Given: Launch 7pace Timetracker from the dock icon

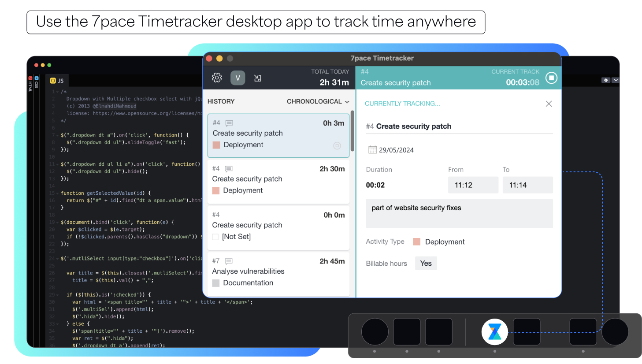Looking at the screenshot, I should click(494, 331).
